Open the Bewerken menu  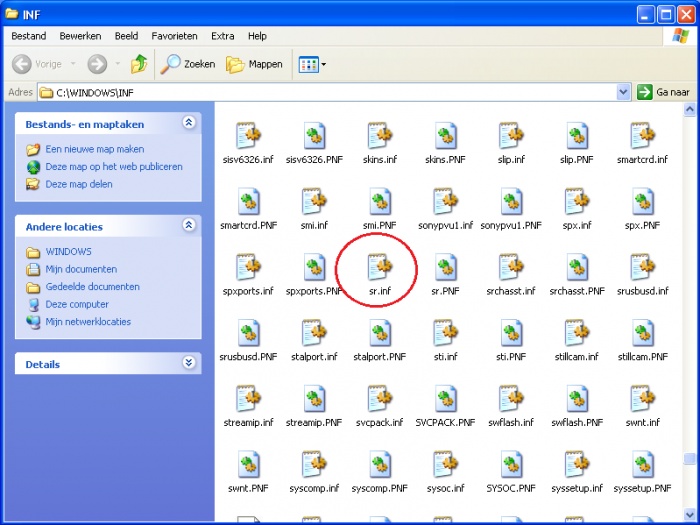coord(80,36)
